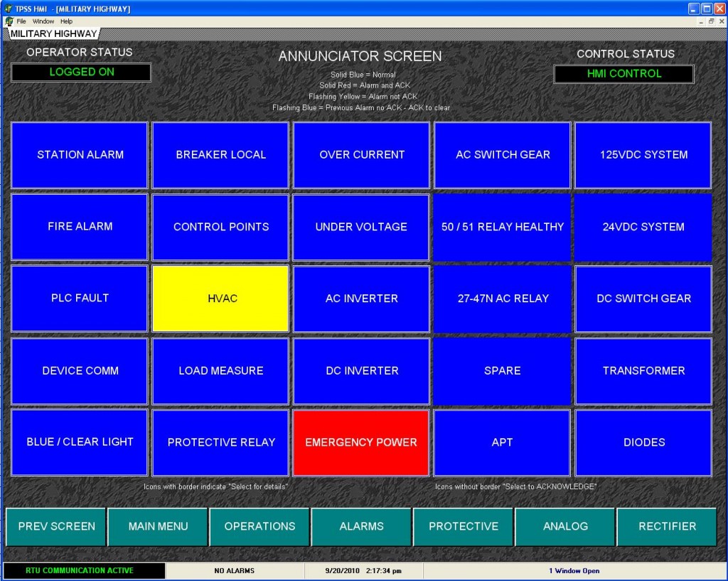The width and height of the screenshot is (728, 581).
Task: Select the red Emergency Power tile
Action: pos(361,442)
